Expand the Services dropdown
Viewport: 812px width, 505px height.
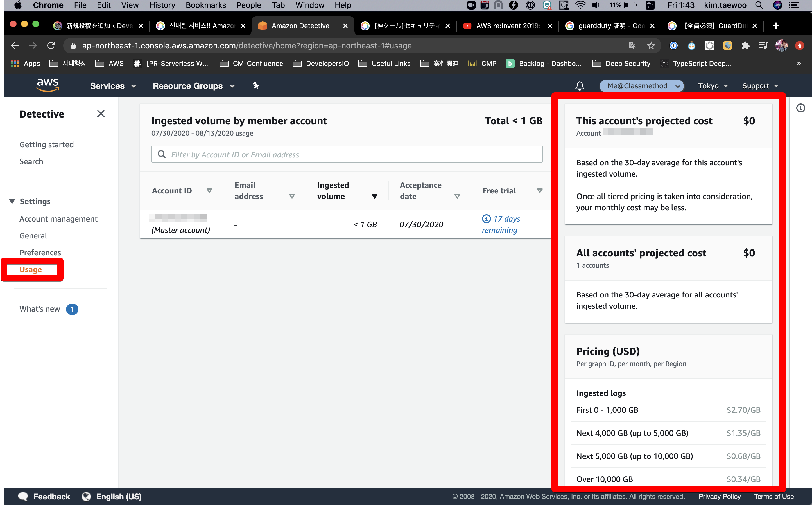113,86
